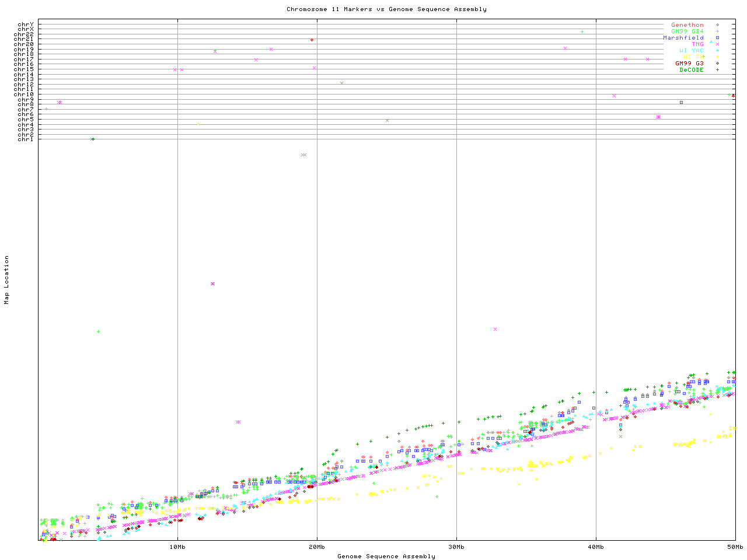This screenshot has width=747, height=560.
Task: Click the 'Genome Sequence Assembly' x-axis title
Action: (386, 556)
